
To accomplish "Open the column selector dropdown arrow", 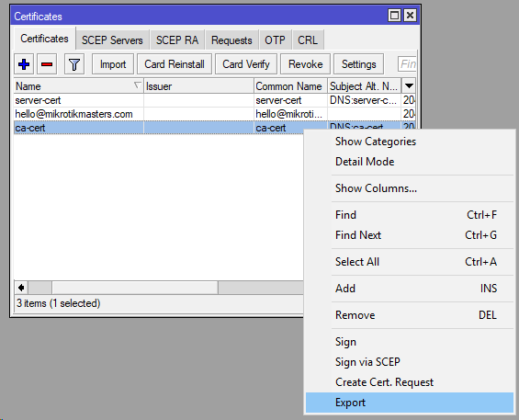I will click(409, 86).
